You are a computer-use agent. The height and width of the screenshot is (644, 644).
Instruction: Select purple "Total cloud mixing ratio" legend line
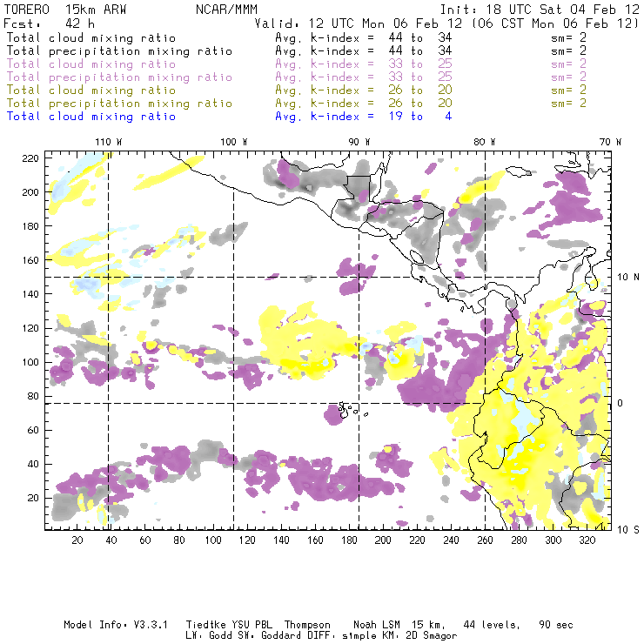[91, 64]
